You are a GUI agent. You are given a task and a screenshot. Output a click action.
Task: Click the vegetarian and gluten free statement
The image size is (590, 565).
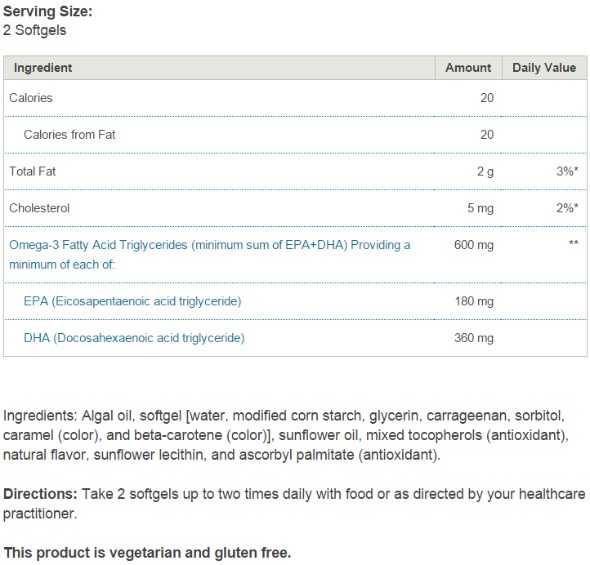click(147, 553)
